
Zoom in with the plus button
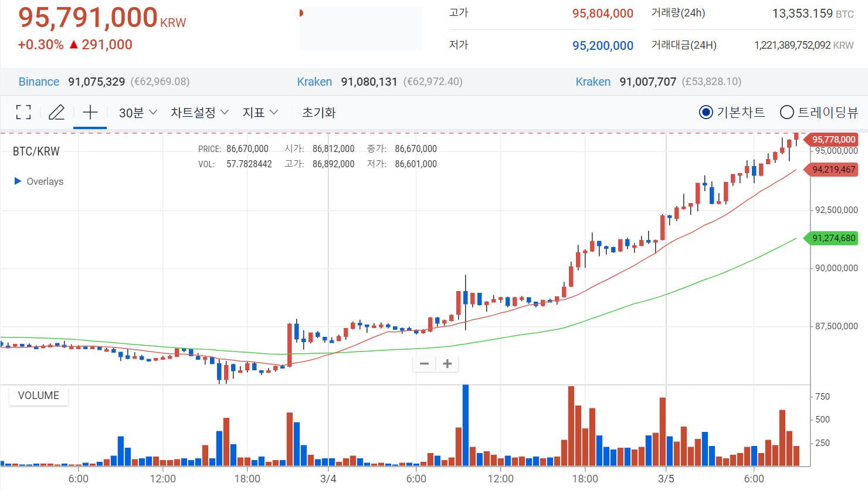(x=447, y=364)
